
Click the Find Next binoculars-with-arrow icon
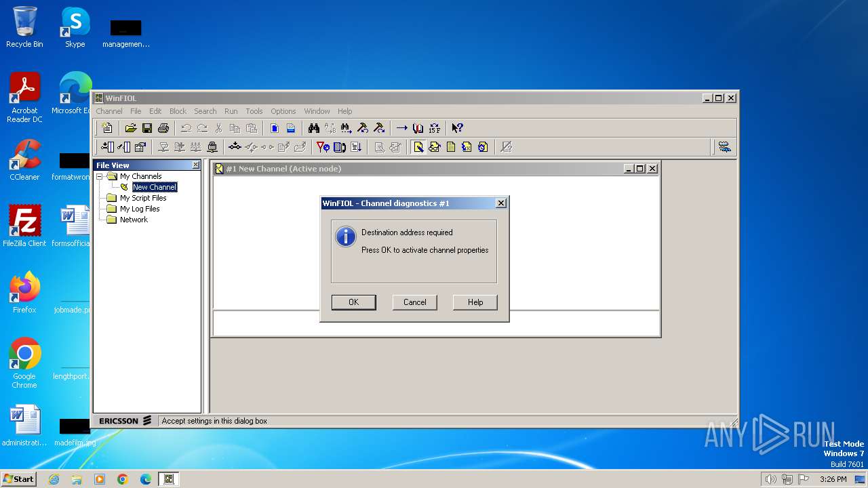pos(346,128)
